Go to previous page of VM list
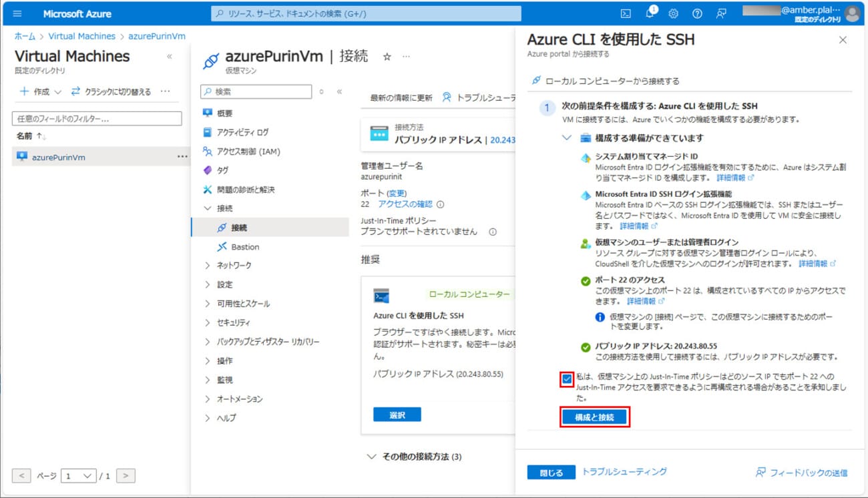The height and width of the screenshot is (498, 868). point(21,476)
